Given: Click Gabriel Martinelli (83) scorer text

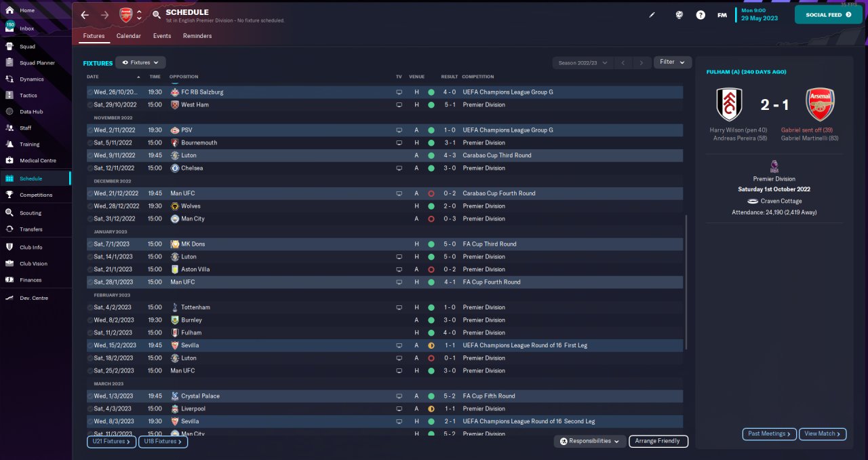Looking at the screenshot, I should pyautogui.click(x=810, y=138).
